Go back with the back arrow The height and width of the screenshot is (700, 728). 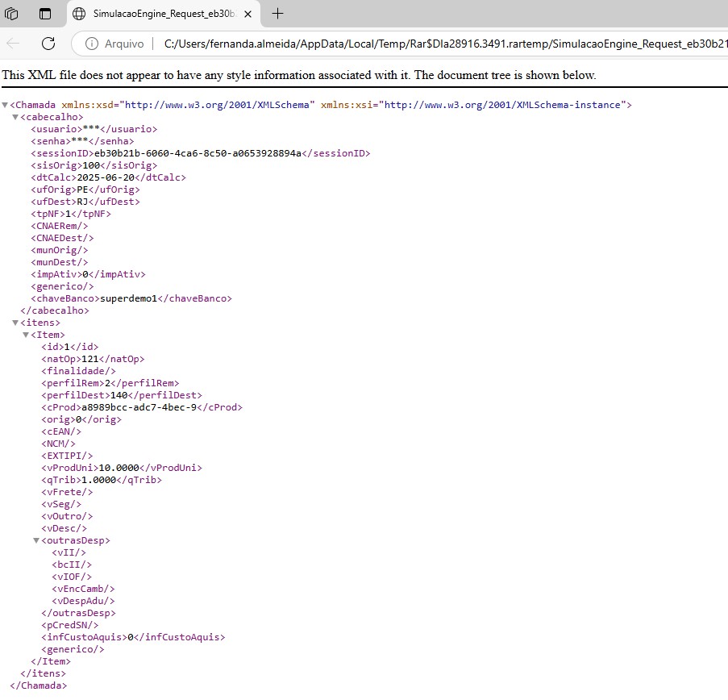[13, 44]
